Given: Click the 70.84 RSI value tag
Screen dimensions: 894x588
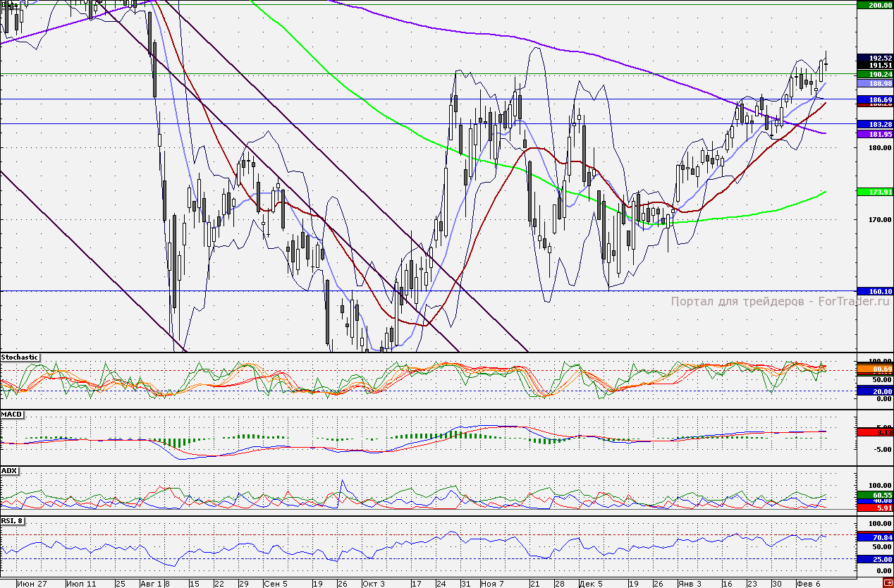Looking at the screenshot, I should click(x=875, y=537).
